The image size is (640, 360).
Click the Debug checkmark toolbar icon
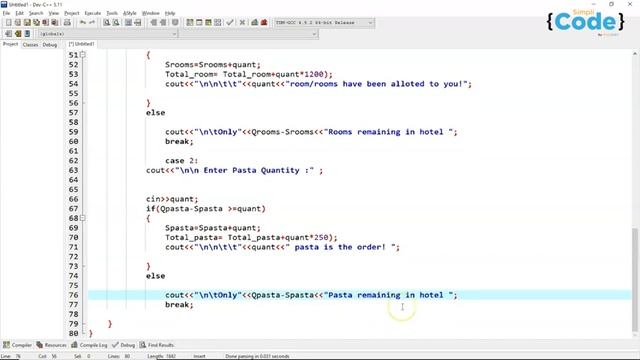click(x=230, y=22)
